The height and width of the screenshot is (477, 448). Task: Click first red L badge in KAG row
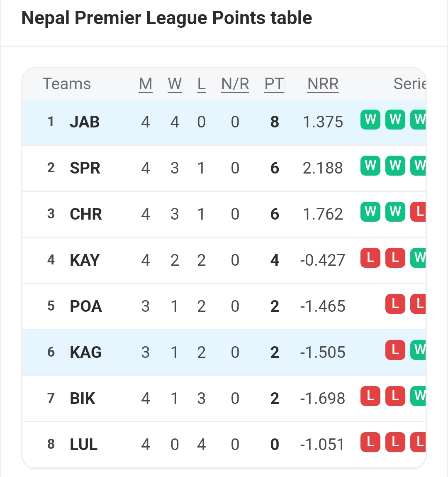tap(395, 350)
